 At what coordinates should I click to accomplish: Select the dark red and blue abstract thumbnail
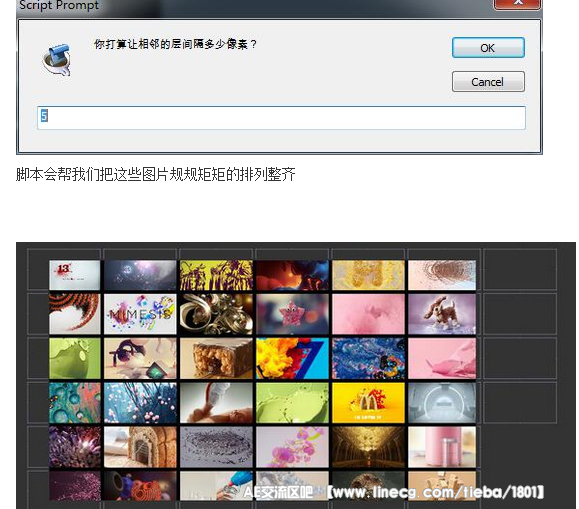pos(292,275)
